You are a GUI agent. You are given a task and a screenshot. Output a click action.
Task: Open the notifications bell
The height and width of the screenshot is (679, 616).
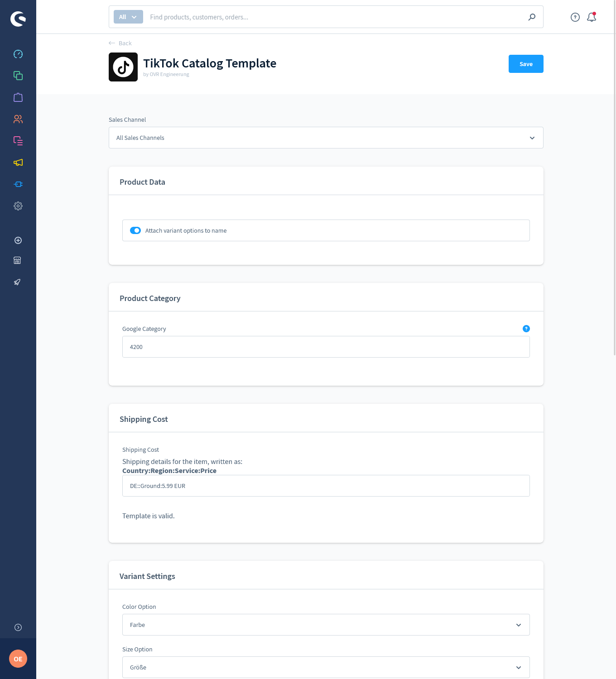click(x=592, y=17)
